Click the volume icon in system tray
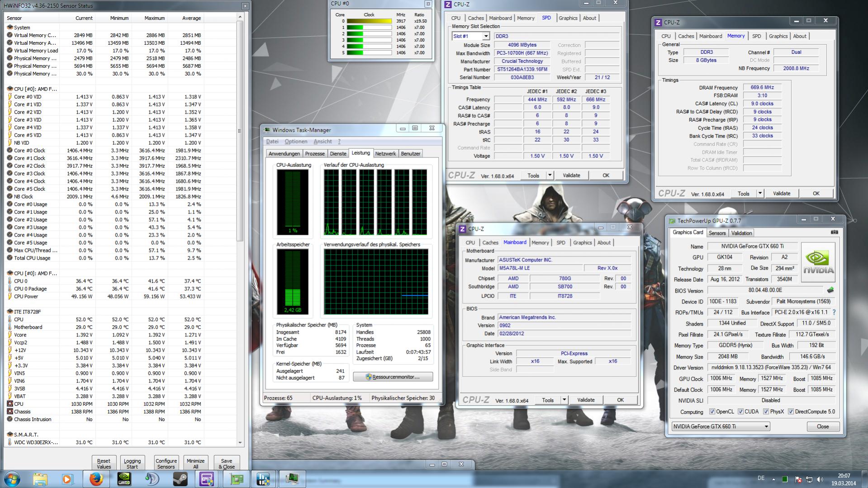The width and height of the screenshot is (868, 488). click(x=820, y=479)
